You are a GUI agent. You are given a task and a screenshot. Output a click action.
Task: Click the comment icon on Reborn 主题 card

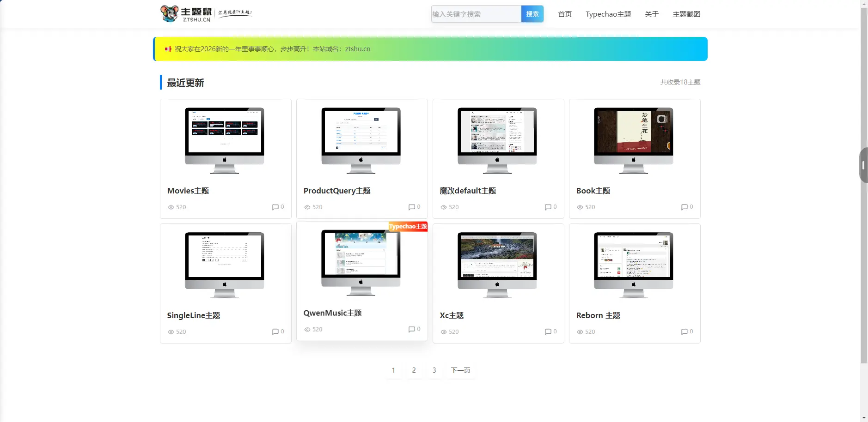(684, 332)
